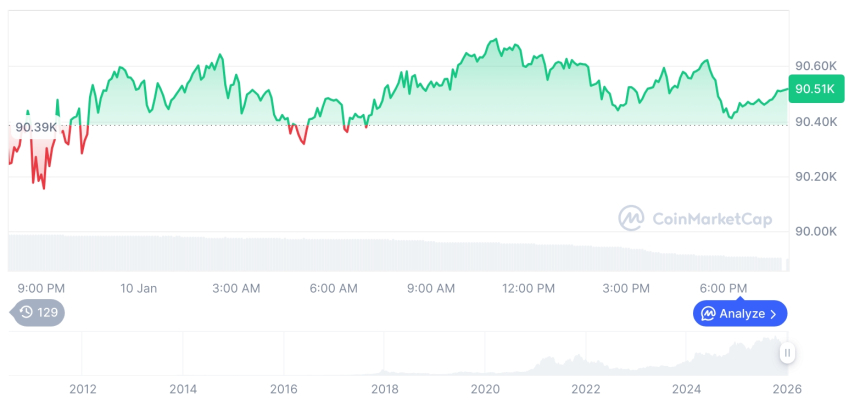Image resolution: width=860 pixels, height=401 pixels.
Task: Open the Analyze button
Action: click(740, 313)
